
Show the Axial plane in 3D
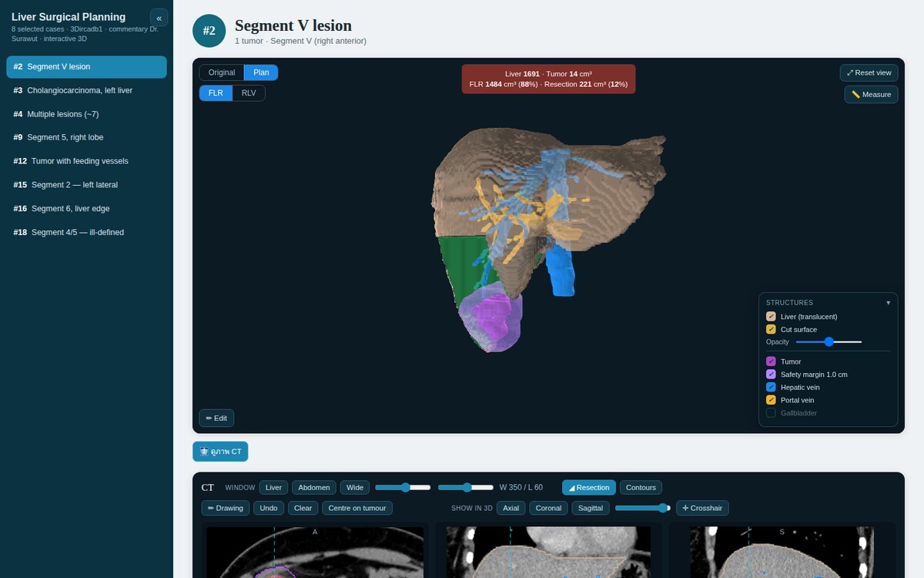[x=511, y=508]
